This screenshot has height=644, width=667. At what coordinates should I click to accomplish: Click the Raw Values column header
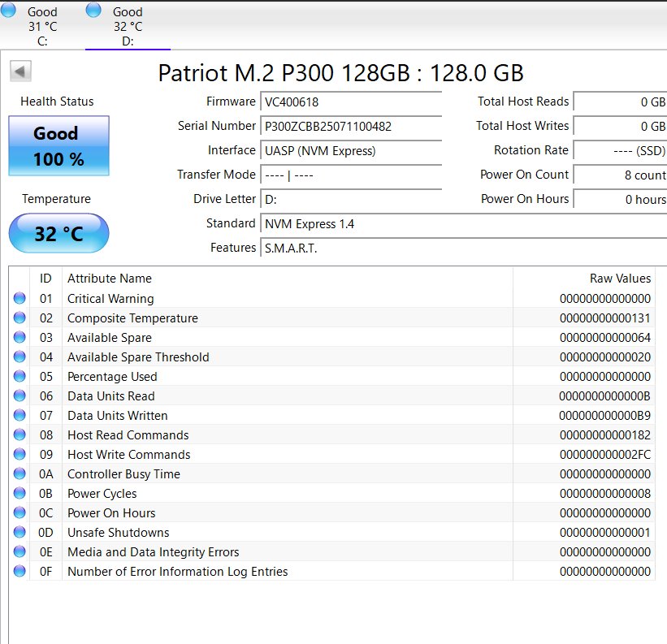[x=620, y=279]
